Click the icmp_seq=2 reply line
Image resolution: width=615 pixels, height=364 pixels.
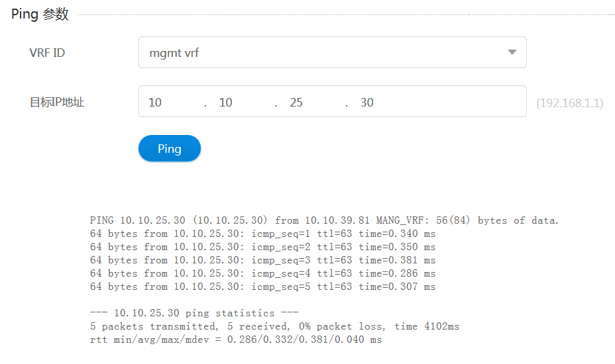[x=263, y=248]
